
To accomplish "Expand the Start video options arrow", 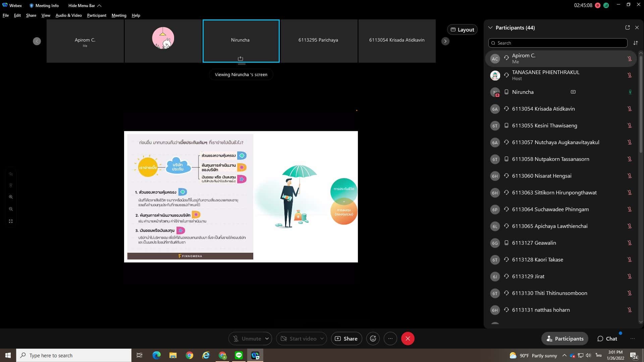I will [322, 339].
